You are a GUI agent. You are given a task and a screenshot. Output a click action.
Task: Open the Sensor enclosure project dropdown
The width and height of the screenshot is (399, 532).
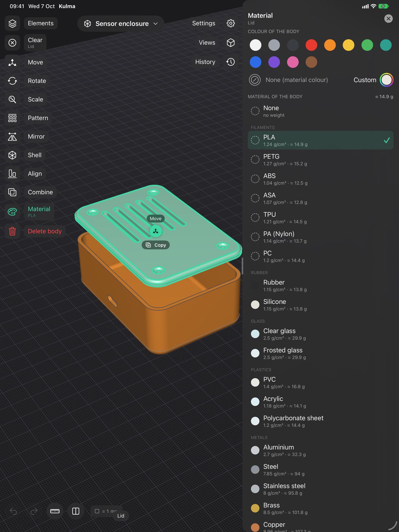coord(121,24)
